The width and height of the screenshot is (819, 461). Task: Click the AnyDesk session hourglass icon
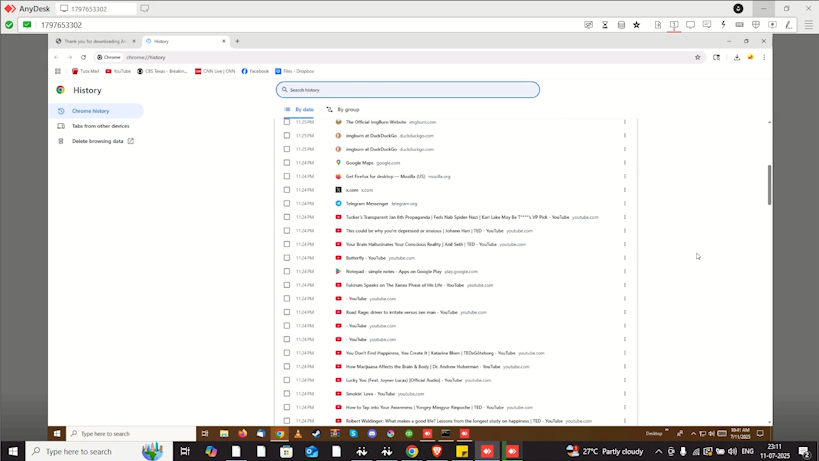point(605,25)
